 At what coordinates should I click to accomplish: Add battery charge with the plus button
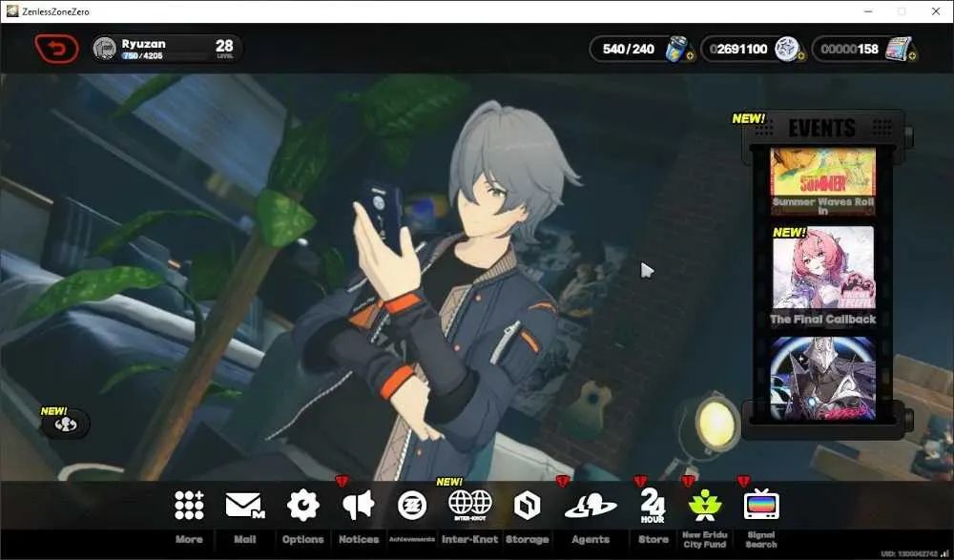(x=690, y=56)
